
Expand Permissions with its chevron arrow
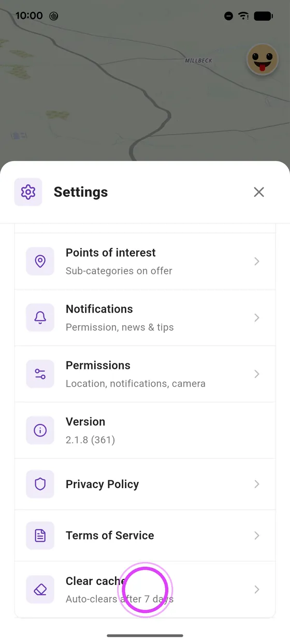pyautogui.click(x=257, y=374)
